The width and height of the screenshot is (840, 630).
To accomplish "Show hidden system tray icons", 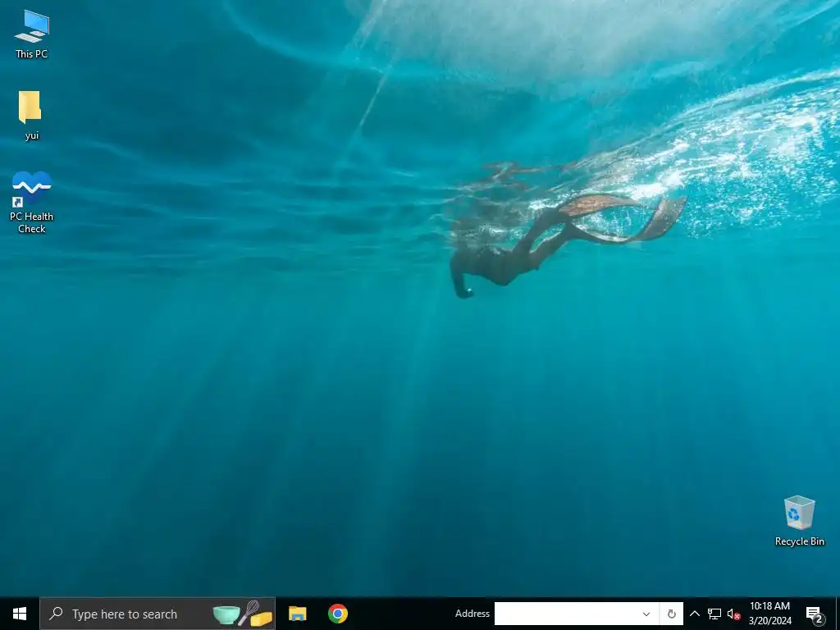I will 694,614.
